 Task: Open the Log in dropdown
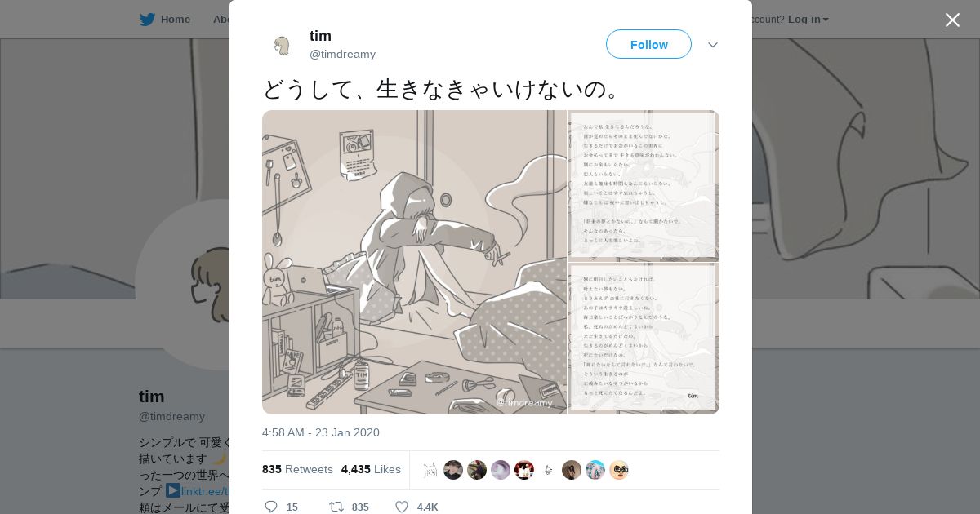coord(808,20)
